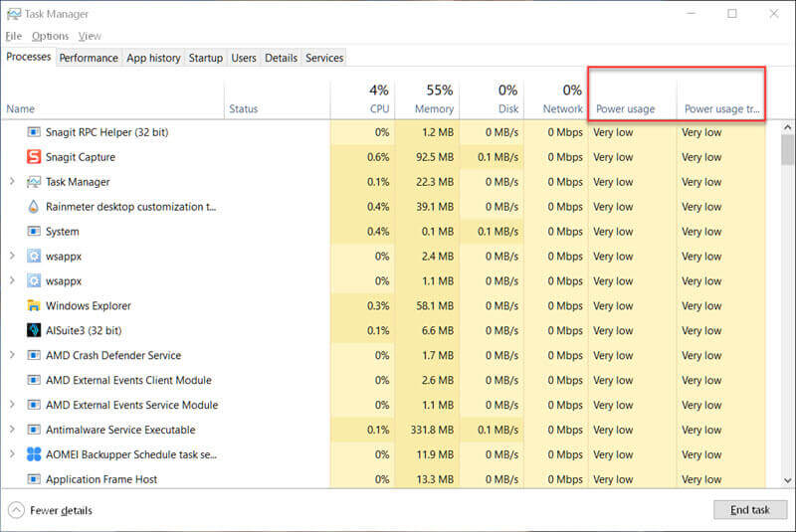Switch to the Performance tab
Image resolution: width=796 pixels, height=532 pixels.
click(x=89, y=58)
